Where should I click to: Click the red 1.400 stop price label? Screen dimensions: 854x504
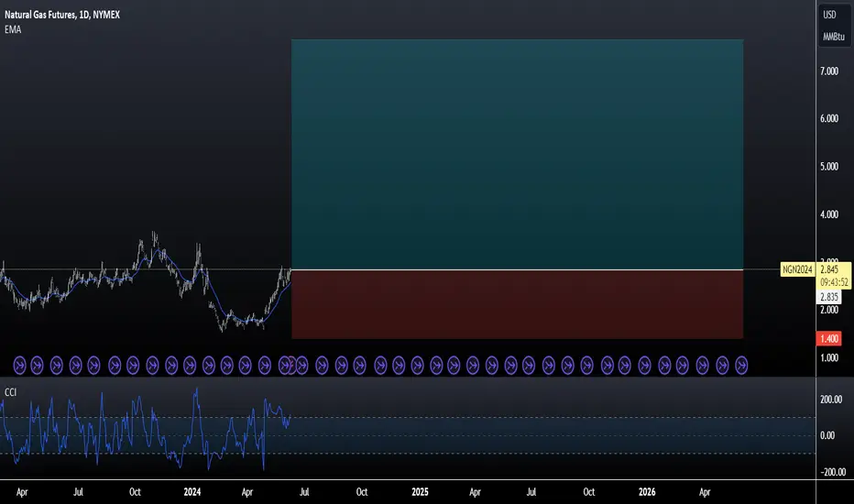(x=829, y=339)
